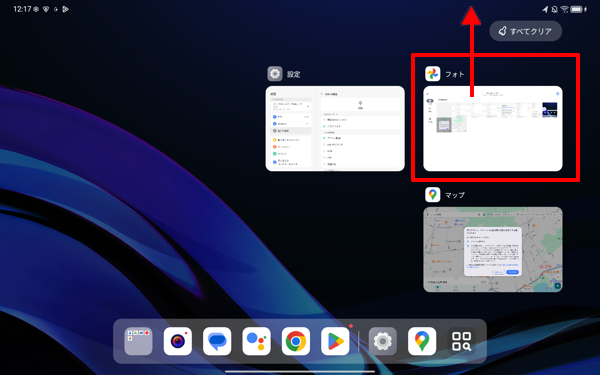Screen dimensions: 600x375
Task: Open Google Maps from the dock
Action: click(422, 341)
